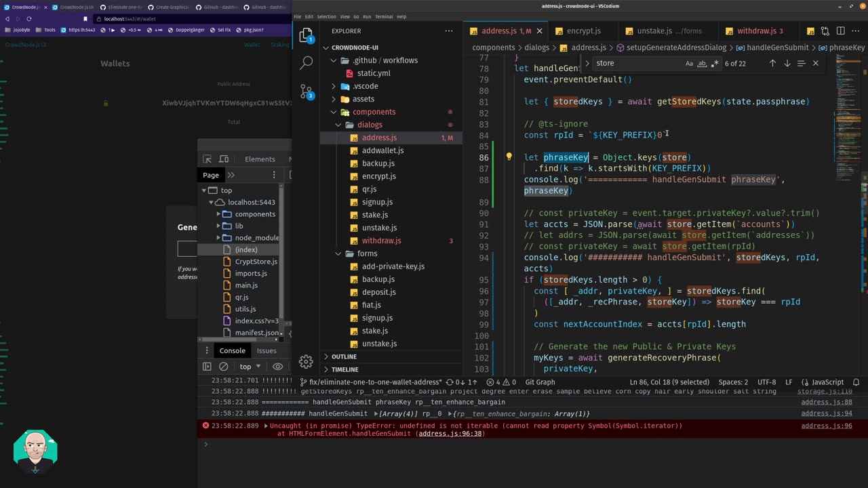868x488 pixels.
Task: Toggle Match Whole Word in find widget
Action: pos(702,63)
